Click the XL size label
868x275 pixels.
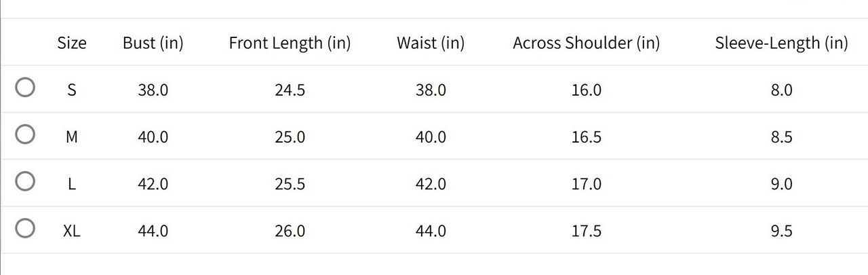[72, 231]
